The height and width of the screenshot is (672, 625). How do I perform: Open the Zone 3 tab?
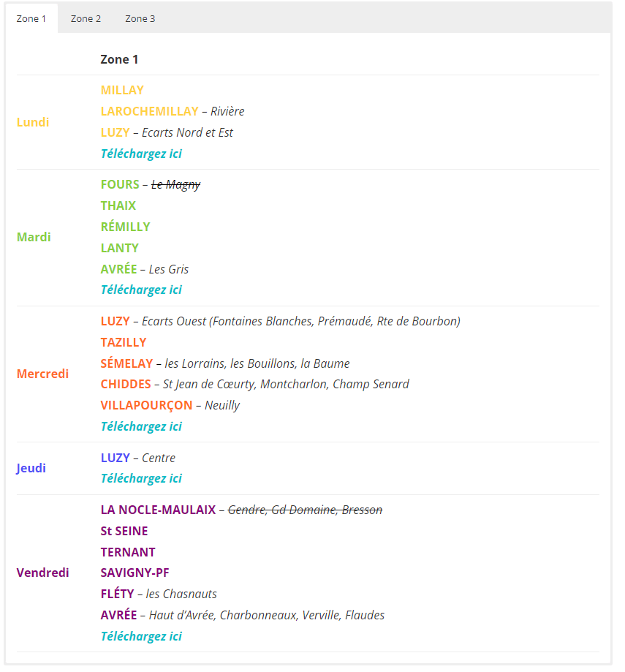tap(140, 18)
